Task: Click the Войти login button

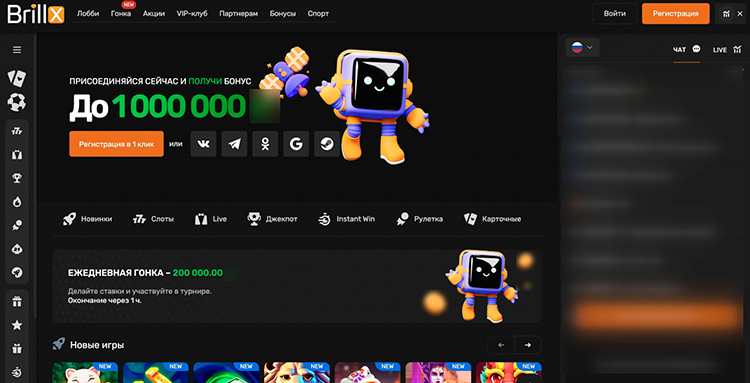Action: [x=615, y=14]
